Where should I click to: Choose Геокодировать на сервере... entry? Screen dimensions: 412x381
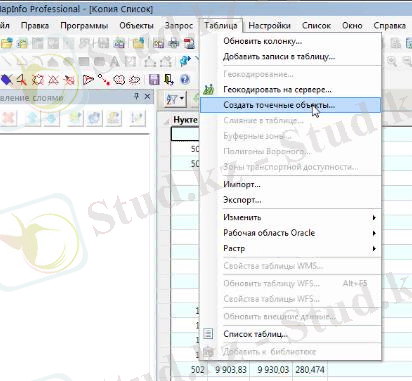[290, 89]
